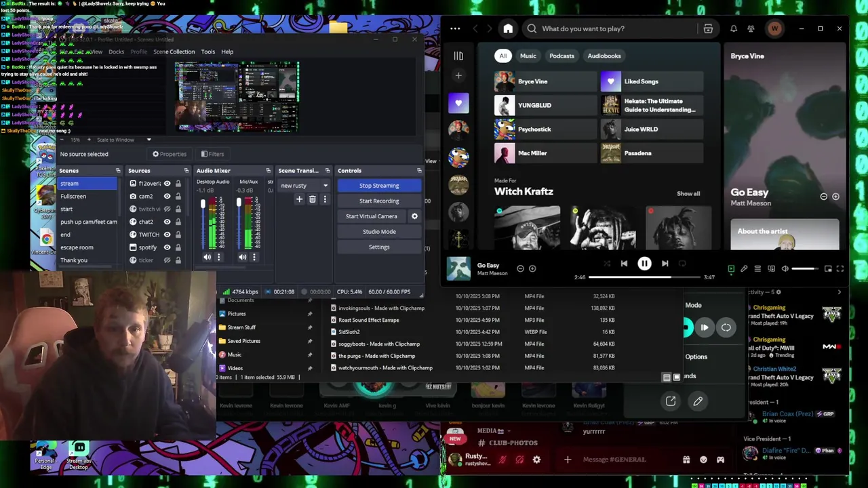The width and height of the screenshot is (868, 488).
Task: Click Start Recording in OBS
Action: click(x=379, y=201)
